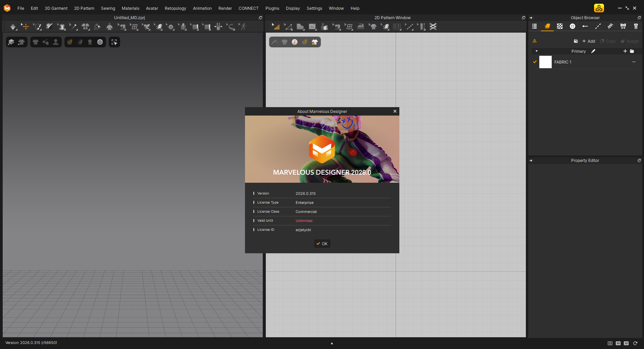Toggle textured fabric surface in 3D overlay
Image resolution: width=644 pixels, height=349 pixels.
pyautogui.click(x=70, y=42)
